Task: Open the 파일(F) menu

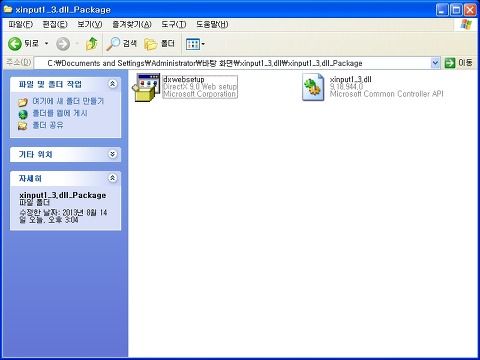Action: click(x=21, y=24)
